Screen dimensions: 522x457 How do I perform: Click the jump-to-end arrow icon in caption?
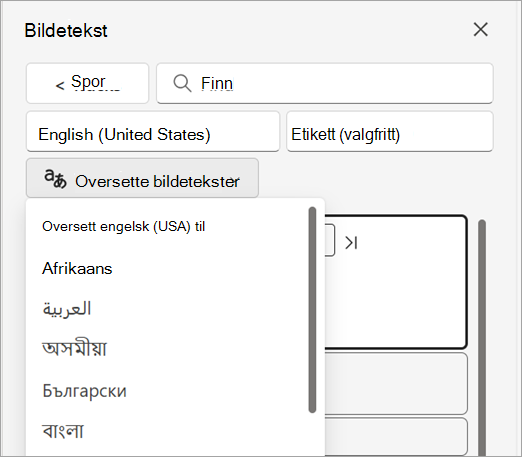pyautogui.click(x=351, y=243)
